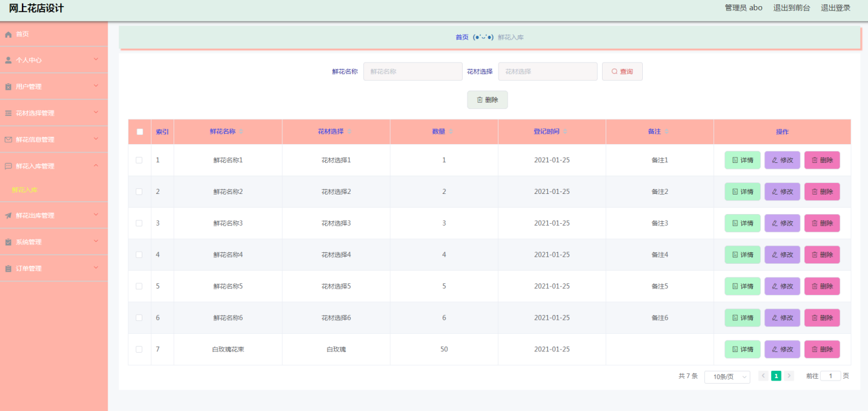The width and height of the screenshot is (868, 411).
Task: Click the chat icon beside 鲜花入库管理
Action: pyautogui.click(x=9, y=166)
